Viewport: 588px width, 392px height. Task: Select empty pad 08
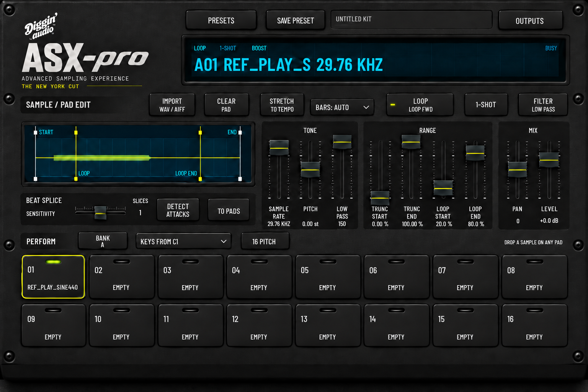click(x=534, y=277)
